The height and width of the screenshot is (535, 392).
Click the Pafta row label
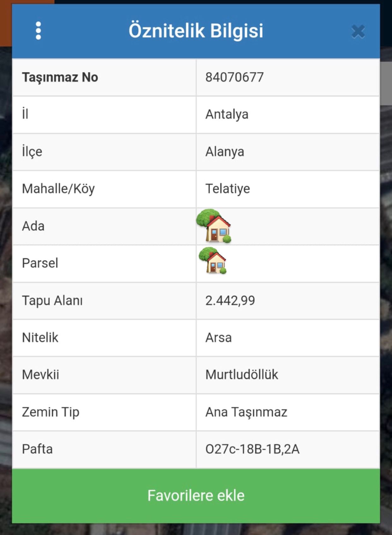(x=37, y=449)
